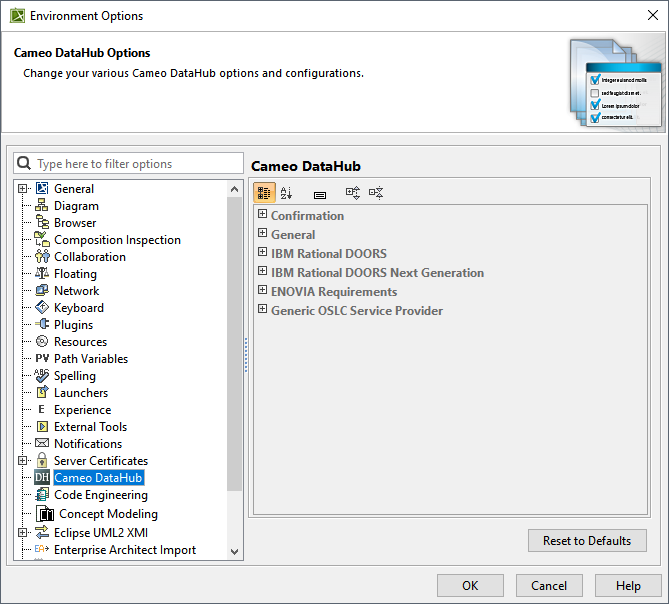Click the Expand all properties icon
This screenshot has width=669, height=604.
point(352,193)
